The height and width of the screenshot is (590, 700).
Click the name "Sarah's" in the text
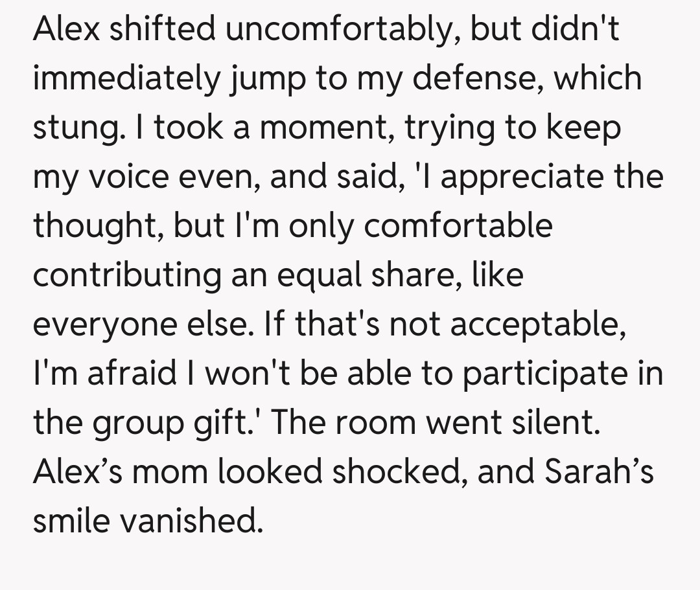point(598,471)
